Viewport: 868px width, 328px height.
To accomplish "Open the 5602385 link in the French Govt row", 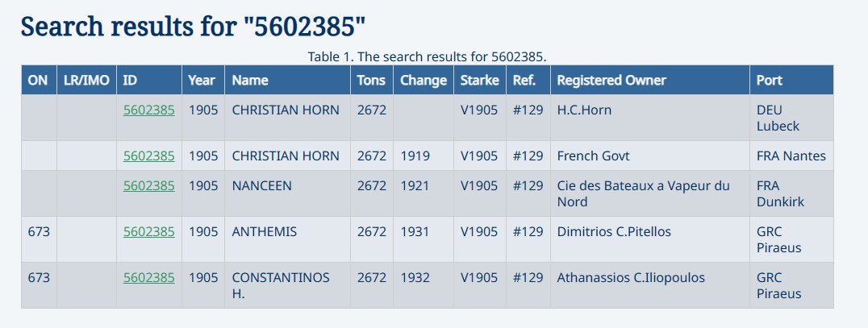I will [x=148, y=156].
